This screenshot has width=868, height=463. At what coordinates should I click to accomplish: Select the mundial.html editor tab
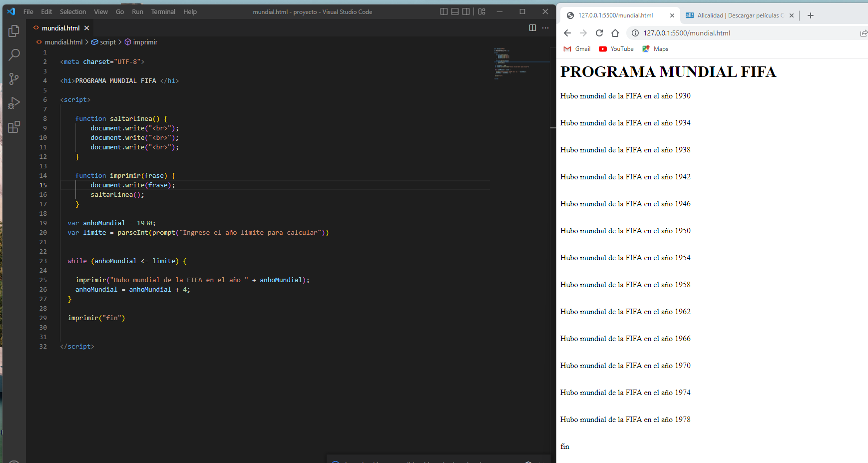60,28
